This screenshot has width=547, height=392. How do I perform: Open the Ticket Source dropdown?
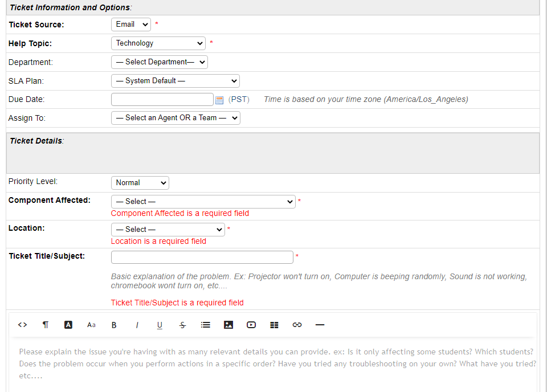[x=130, y=24]
